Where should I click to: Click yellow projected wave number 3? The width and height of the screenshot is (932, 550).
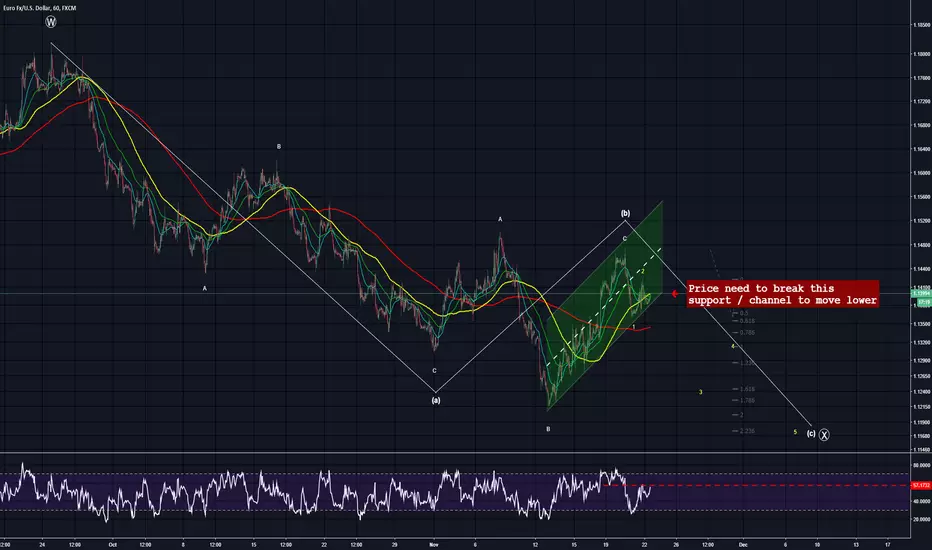point(701,392)
